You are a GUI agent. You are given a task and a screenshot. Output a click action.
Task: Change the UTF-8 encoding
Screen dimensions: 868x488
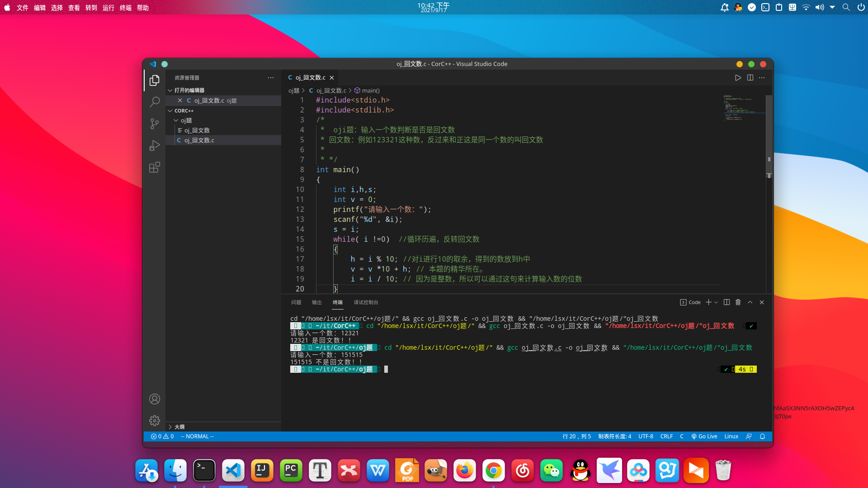tap(646, 436)
